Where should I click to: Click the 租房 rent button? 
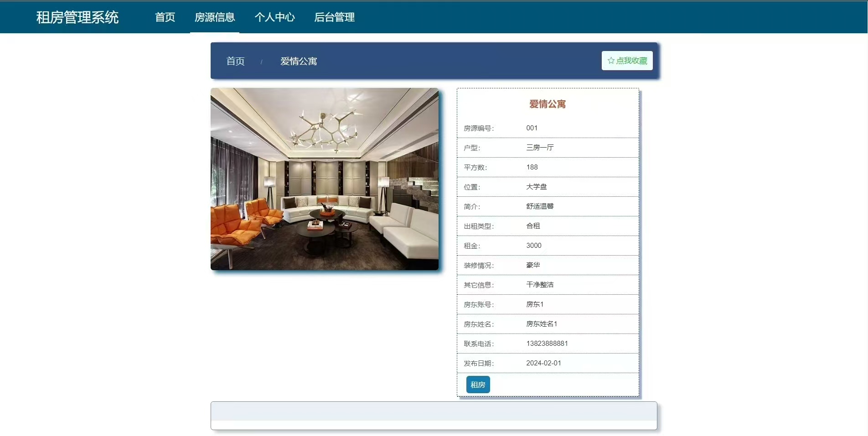click(x=478, y=385)
